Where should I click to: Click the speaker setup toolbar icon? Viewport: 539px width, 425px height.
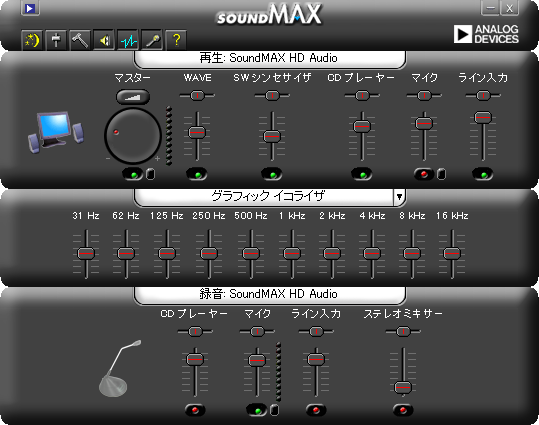(x=104, y=41)
